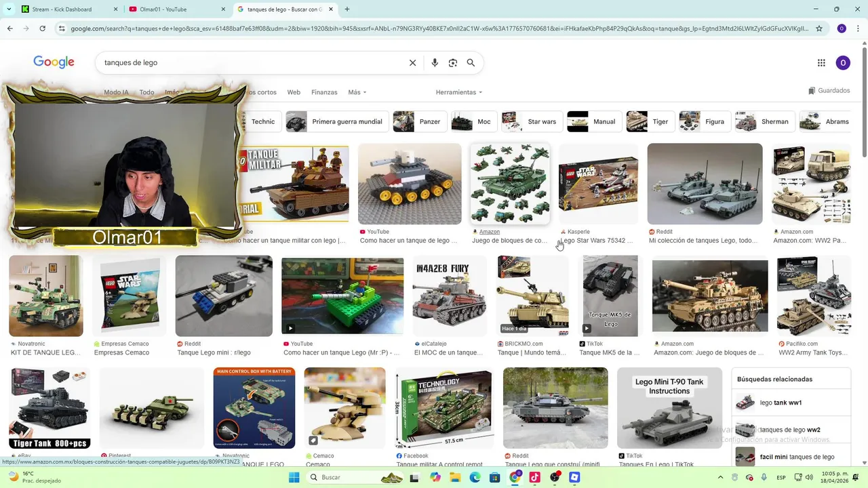Go to Google homepage via logo
This screenshot has height=488, width=868.
[54, 62]
